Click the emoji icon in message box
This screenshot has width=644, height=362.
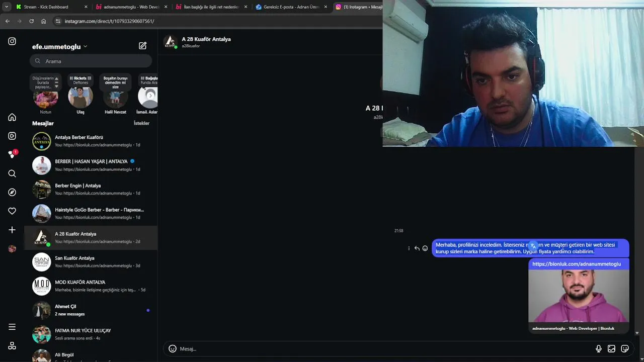(x=173, y=348)
